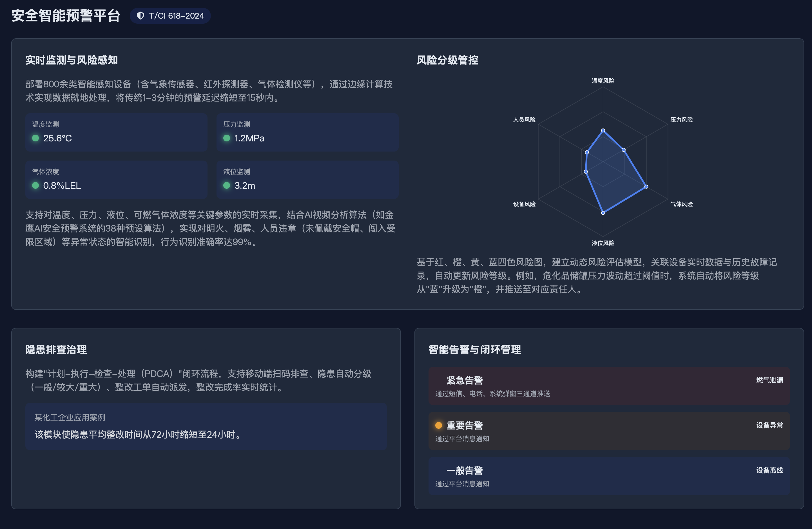
Task: Click the 0.8%LEL gas concentration value
Action: [x=62, y=186]
